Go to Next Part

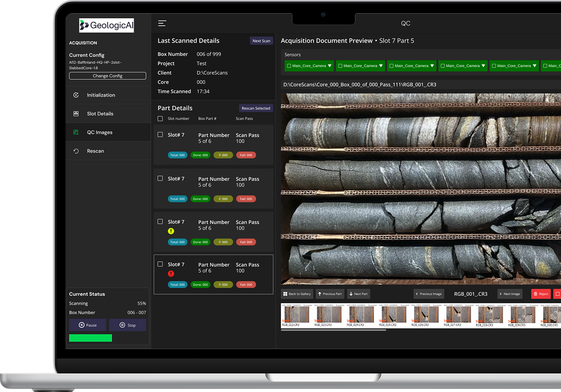click(358, 294)
